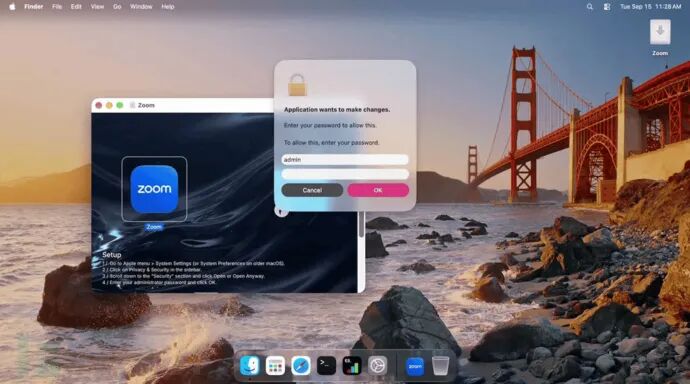Viewport: 690px width, 384px height.
Task: Click the Zoom app in the Dock
Action: point(415,366)
